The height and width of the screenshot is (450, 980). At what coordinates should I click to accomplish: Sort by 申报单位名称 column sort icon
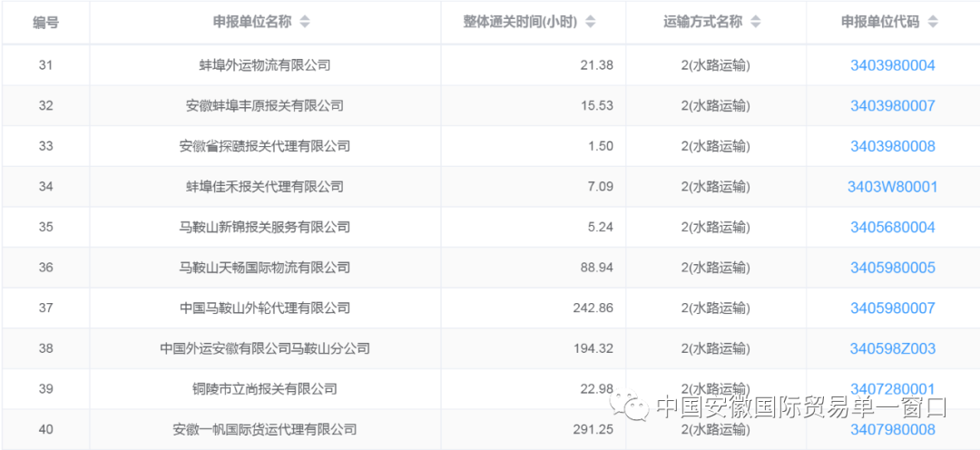click(x=304, y=22)
